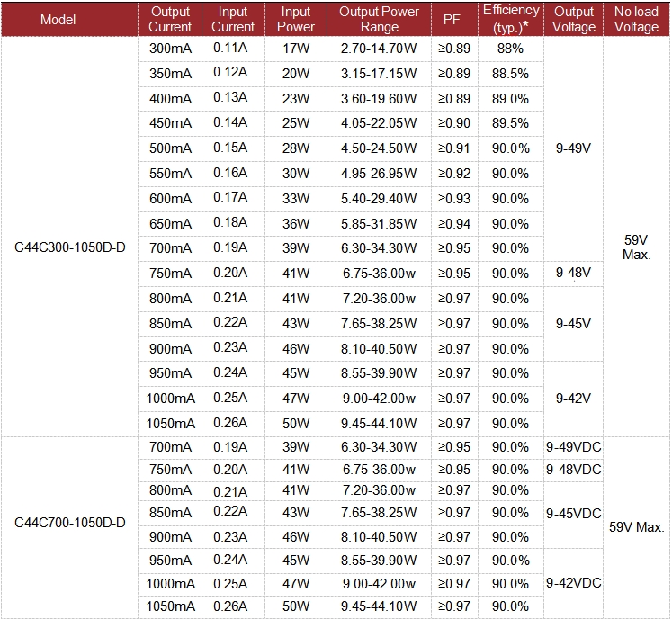This screenshot has width=672, height=619.
Task: Select the 3.15-17.15W power range cell
Action: 379,74
